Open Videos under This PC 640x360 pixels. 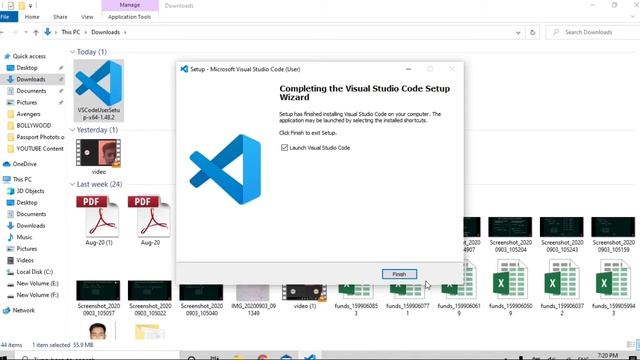pyautogui.click(x=25, y=260)
